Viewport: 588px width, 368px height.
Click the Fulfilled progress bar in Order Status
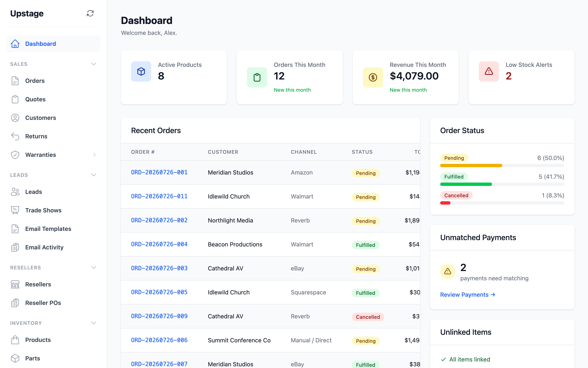coord(502,184)
